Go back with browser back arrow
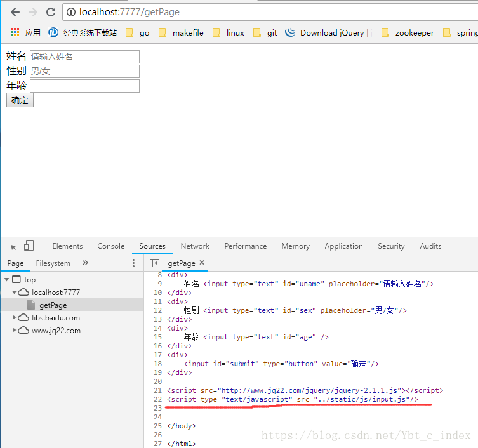 [15, 12]
